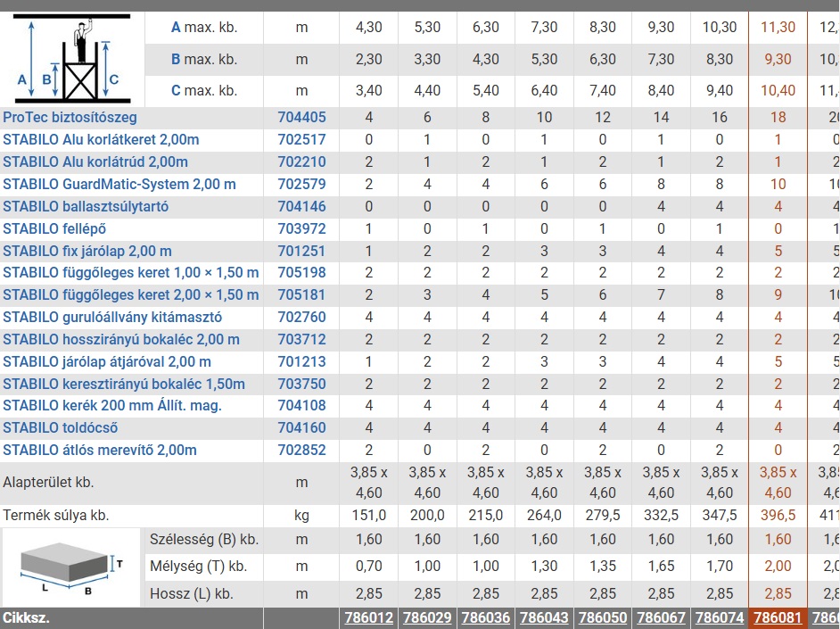The width and height of the screenshot is (840, 629).
Task: Open STABILO toldócső product link
Action: click(60, 428)
